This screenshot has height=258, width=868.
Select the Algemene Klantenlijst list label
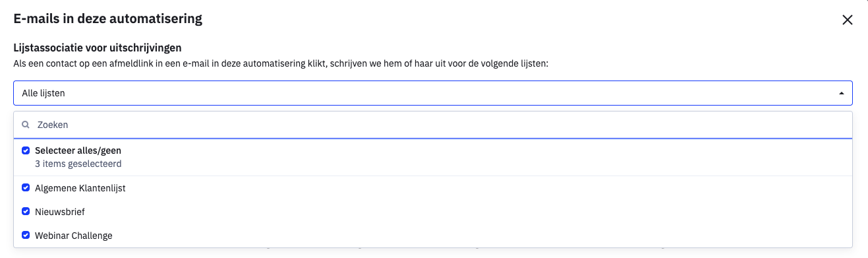[x=80, y=188]
